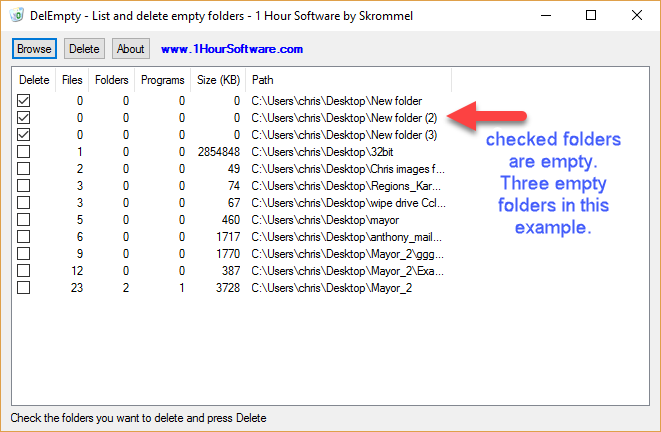This screenshot has height=432, width=661.
Task: Select path 'Desktop\Mayor_2\Exa...'
Action: tap(347, 271)
